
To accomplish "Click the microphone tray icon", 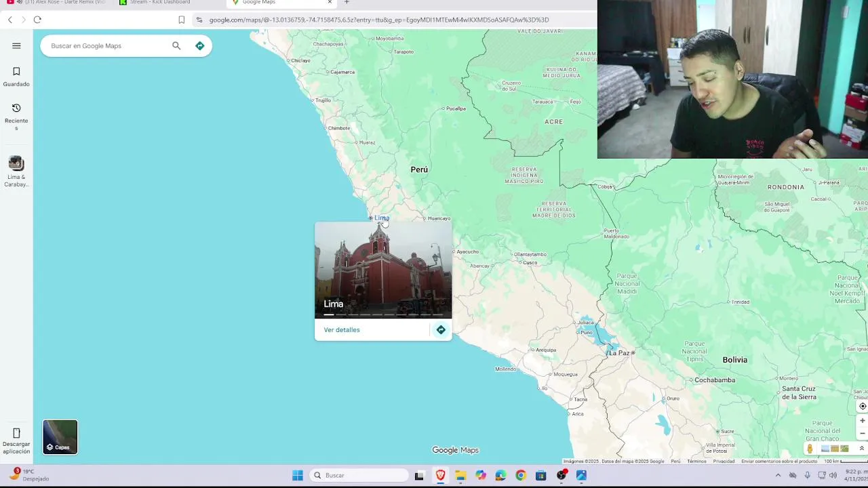I will pos(807,475).
